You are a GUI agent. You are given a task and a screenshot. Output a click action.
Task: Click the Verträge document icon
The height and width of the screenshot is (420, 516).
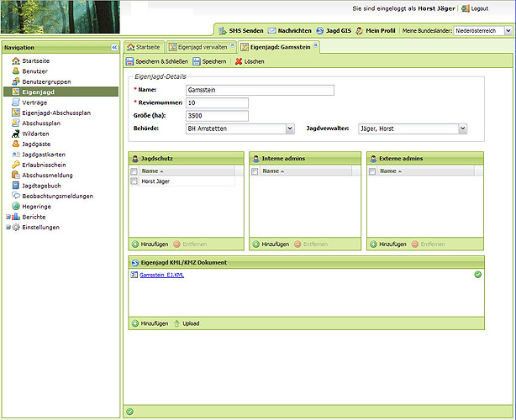[x=16, y=102]
